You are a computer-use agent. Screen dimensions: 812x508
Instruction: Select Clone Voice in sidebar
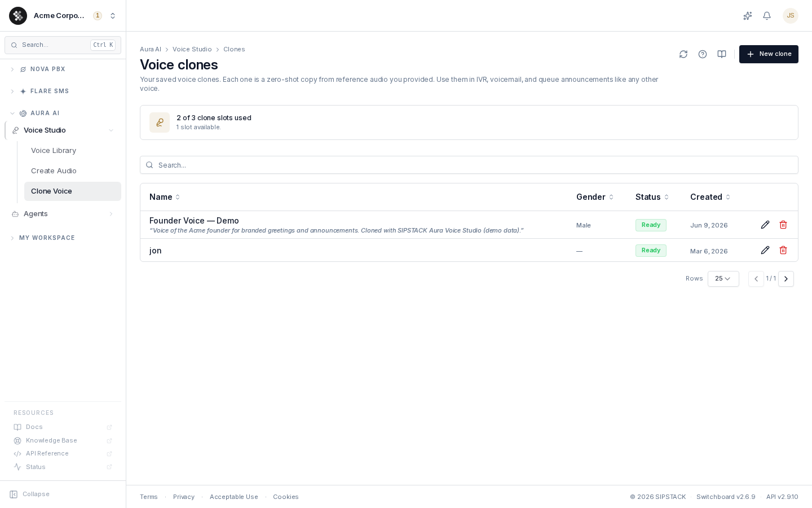pos(73,191)
